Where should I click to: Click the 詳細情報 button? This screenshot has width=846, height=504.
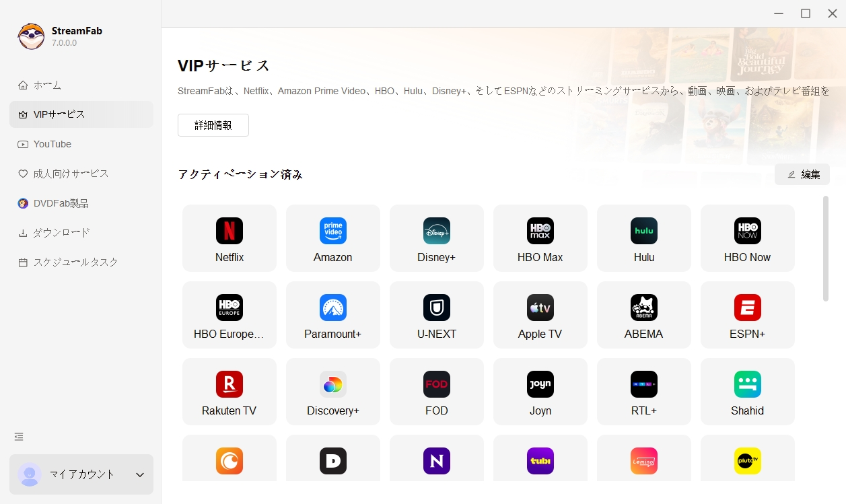tap(213, 124)
